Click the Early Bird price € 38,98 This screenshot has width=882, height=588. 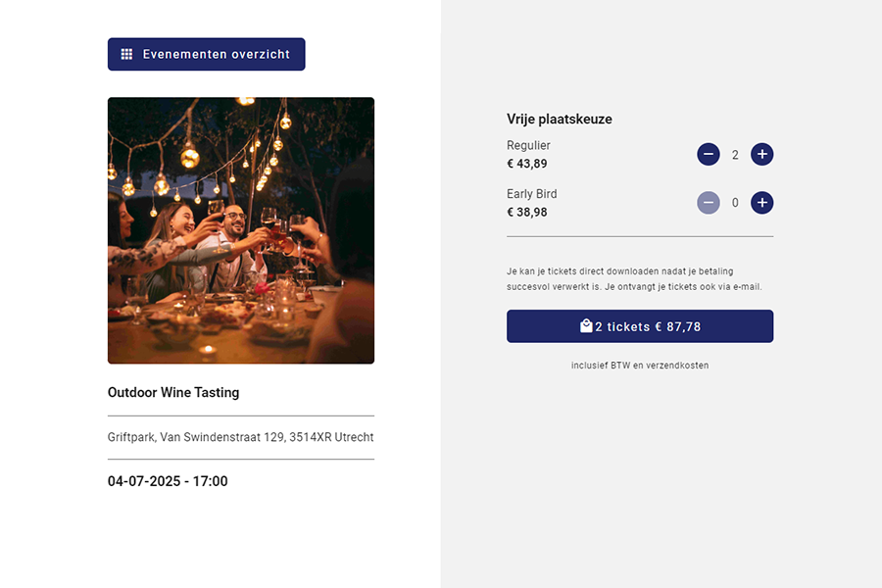(x=527, y=212)
